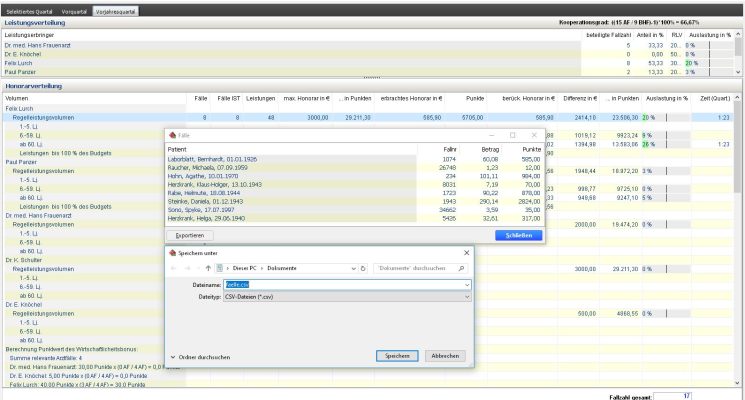Viewport: 745px width, 400px height.
Task: Click the beteiligte Fallzahl column header
Action: [x=608, y=35]
